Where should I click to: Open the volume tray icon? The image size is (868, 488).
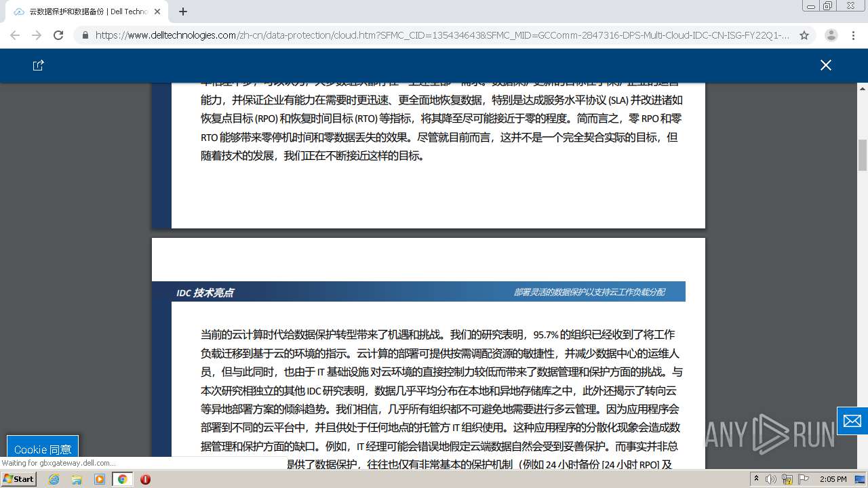[x=770, y=479]
